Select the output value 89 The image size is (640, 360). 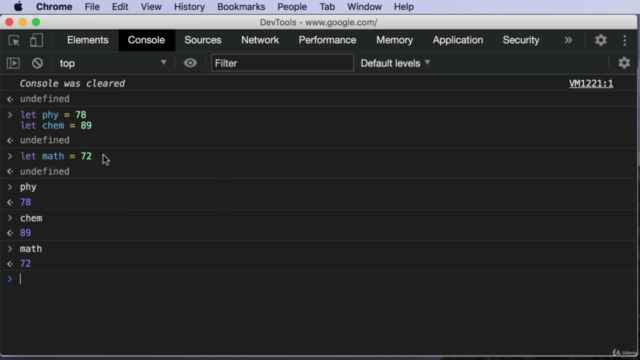pos(25,233)
